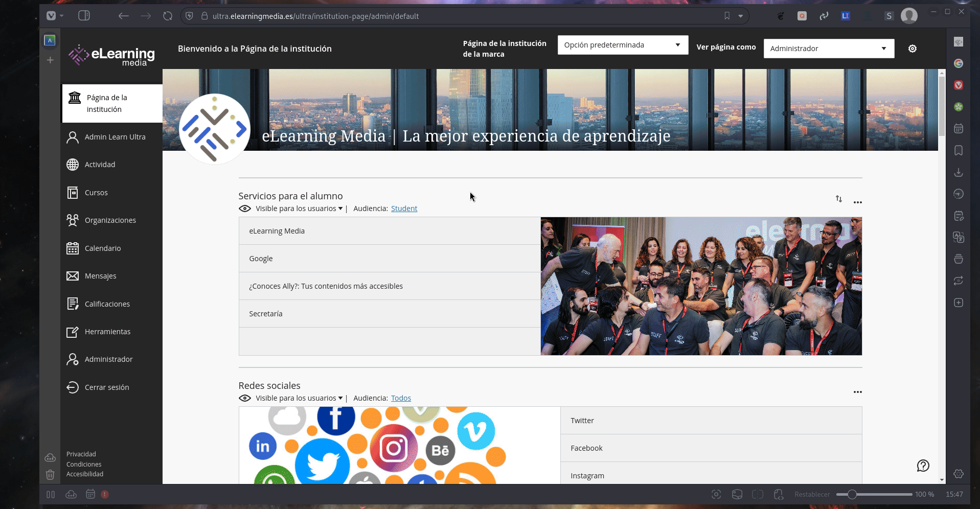Add a new tab with the plus icon
Screen dimensions: 980x509
[50, 60]
